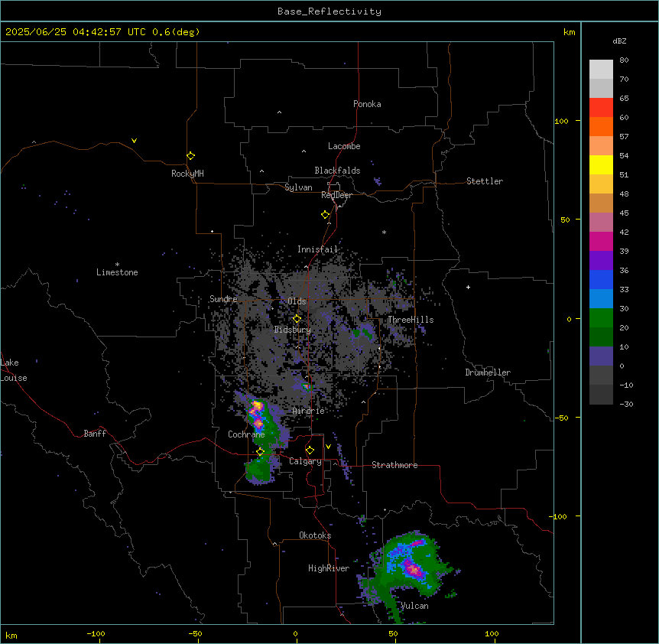Click the Olds label
Viewport: 659px width, 644px height.
(297, 301)
